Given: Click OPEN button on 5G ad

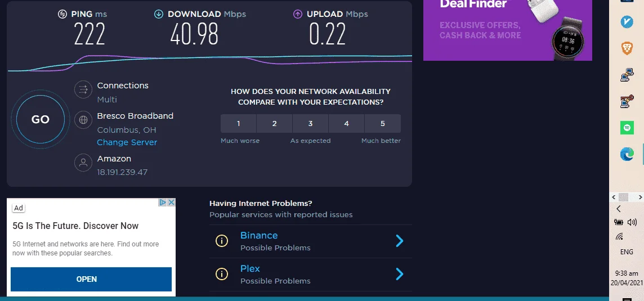Looking at the screenshot, I should click(91, 279).
